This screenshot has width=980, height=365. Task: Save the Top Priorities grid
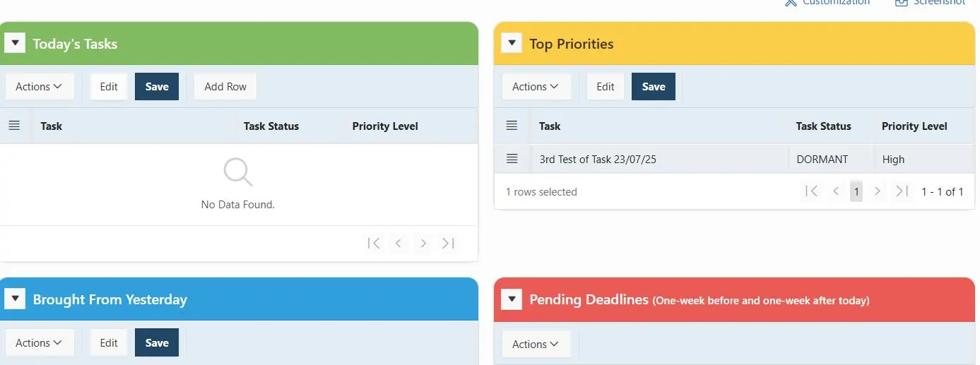point(653,86)
